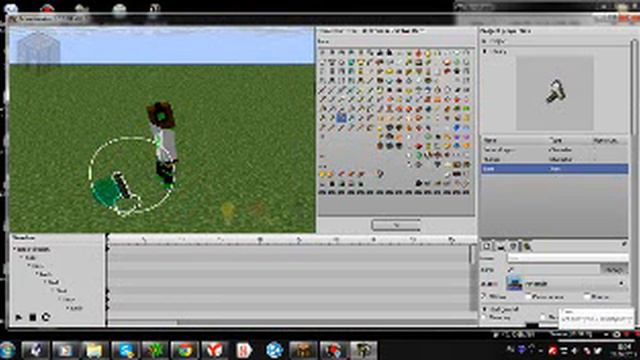Image resolution: width=640 pixels, height=360 pixels.
Task: Stop the animation with the square stop button
Action: point(33,317)
